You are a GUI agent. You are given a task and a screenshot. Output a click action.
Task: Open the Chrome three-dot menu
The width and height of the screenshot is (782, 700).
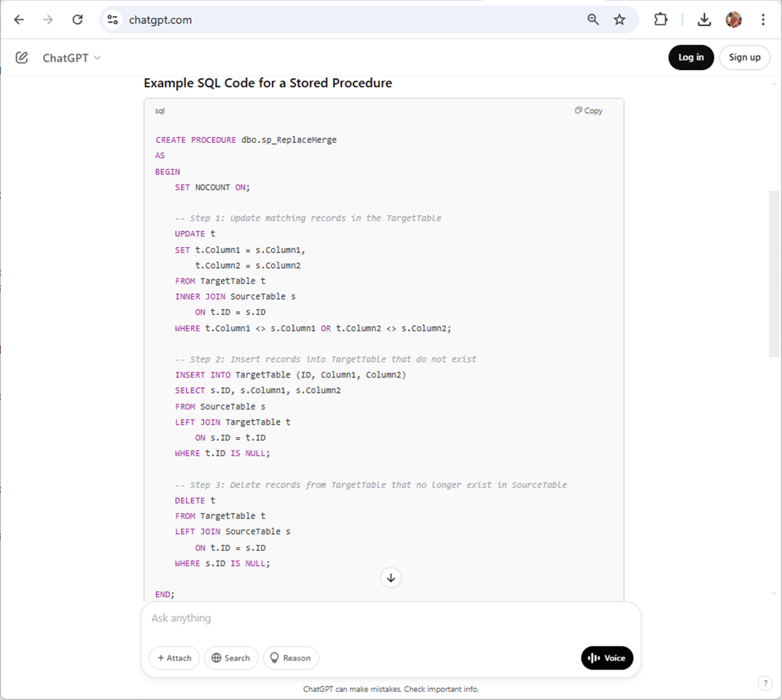pos(763,20)
